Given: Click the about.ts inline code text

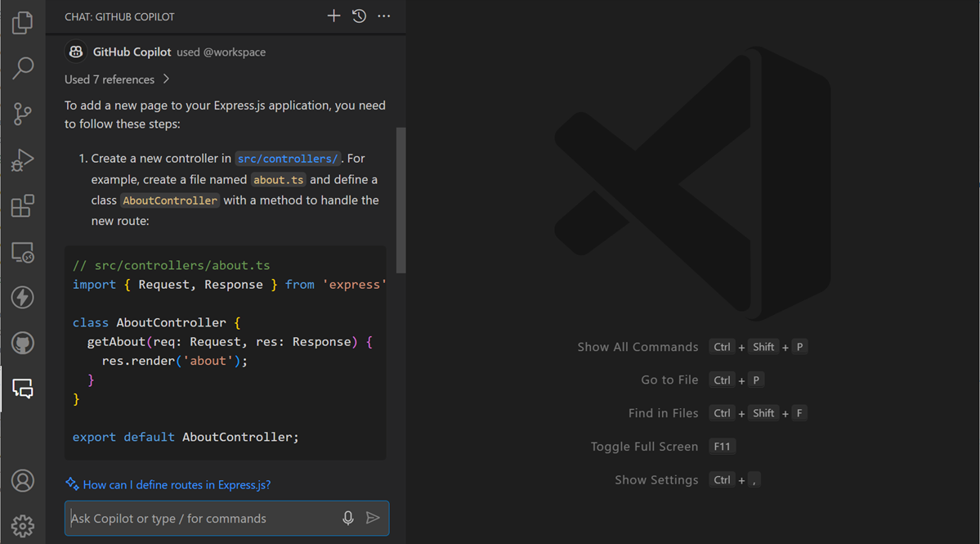Looking at the screenshot, I should (278, 180).
